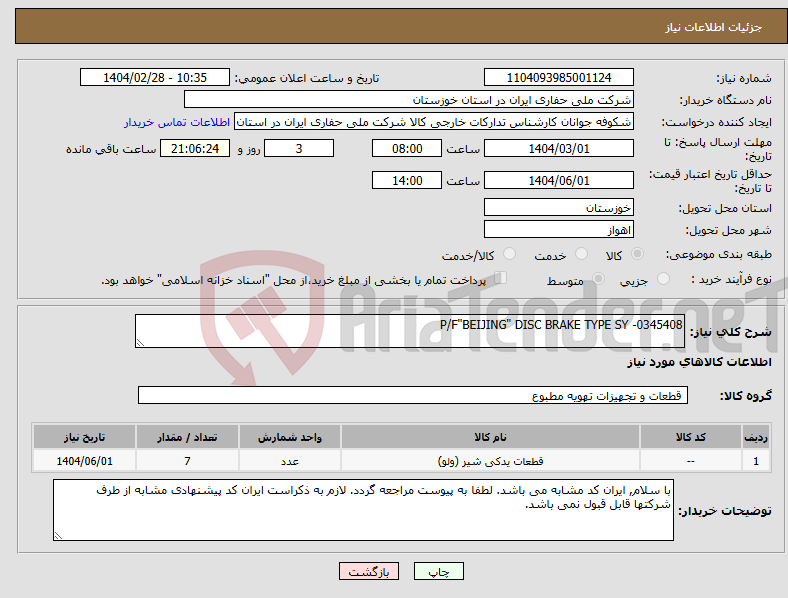Click the چاپ (print) button

pos(438,571)
